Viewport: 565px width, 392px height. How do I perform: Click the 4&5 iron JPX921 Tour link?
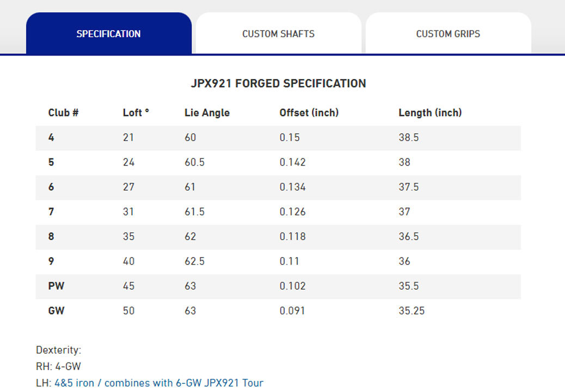coord(158,383)
